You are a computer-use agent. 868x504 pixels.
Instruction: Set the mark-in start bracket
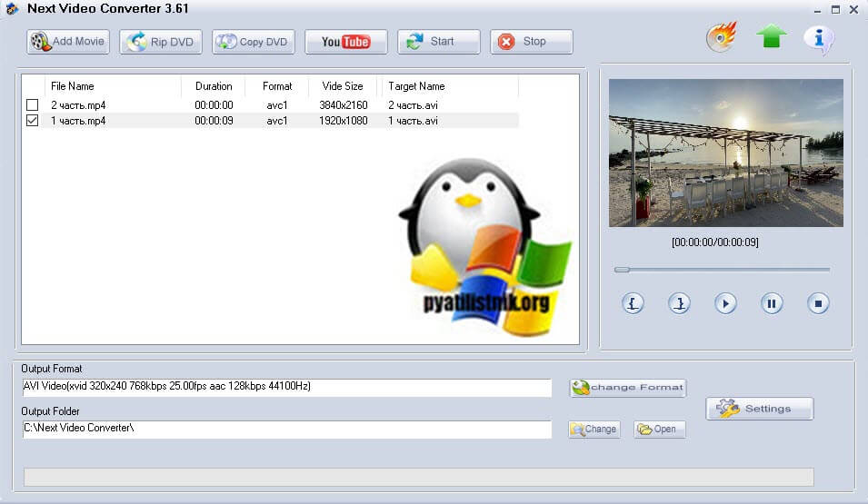pos(634,303)
